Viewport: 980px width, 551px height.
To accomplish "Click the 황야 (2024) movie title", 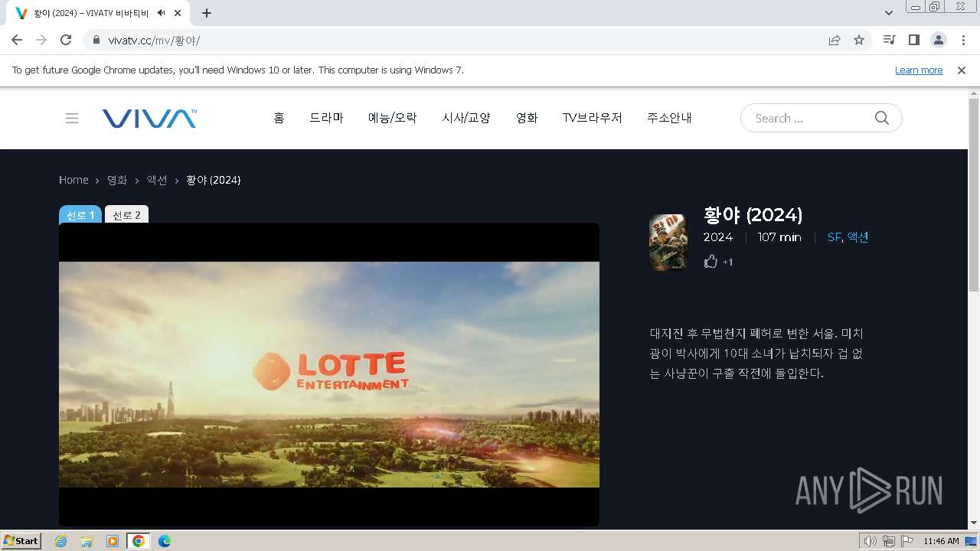I will click(753, 214).
